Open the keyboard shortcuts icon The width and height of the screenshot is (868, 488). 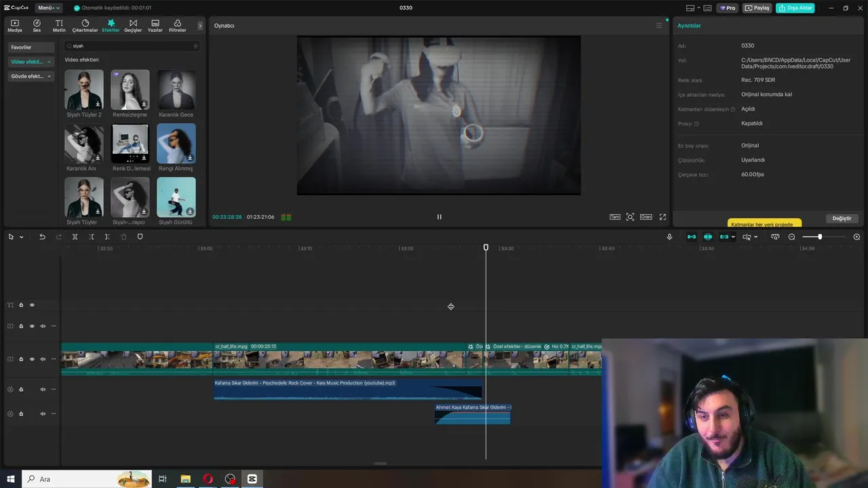[x=707, y=8]
